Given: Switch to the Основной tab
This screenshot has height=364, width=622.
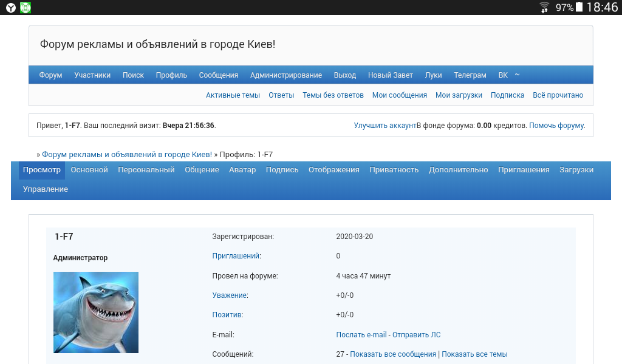Looking at the screenshot, I should tap(89, 170).
